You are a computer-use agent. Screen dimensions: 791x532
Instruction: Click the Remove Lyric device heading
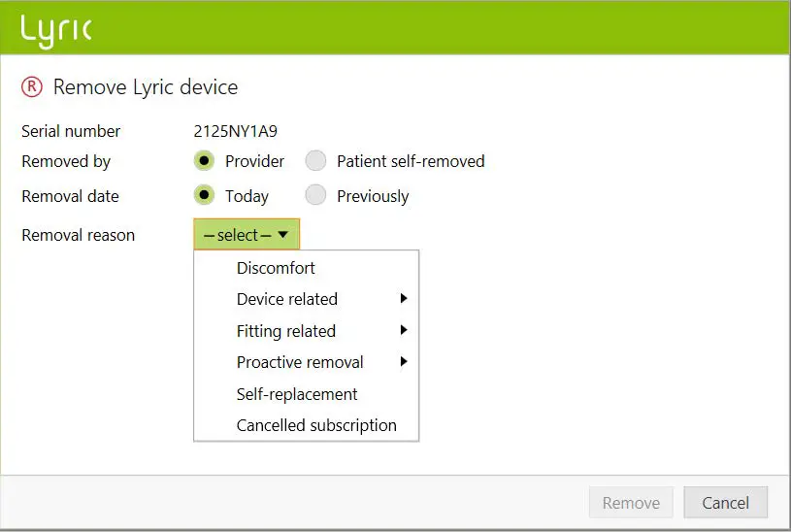pos(146,87)
